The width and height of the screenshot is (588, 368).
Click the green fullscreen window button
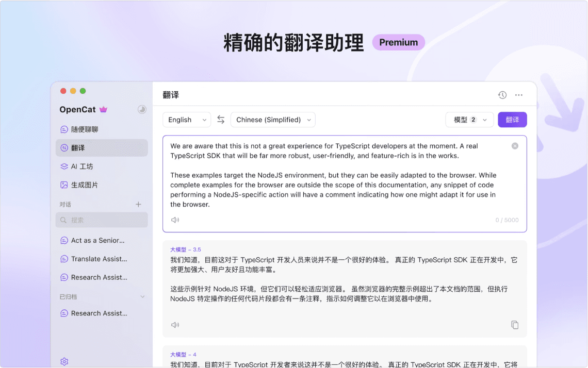[x=83, y=91]
